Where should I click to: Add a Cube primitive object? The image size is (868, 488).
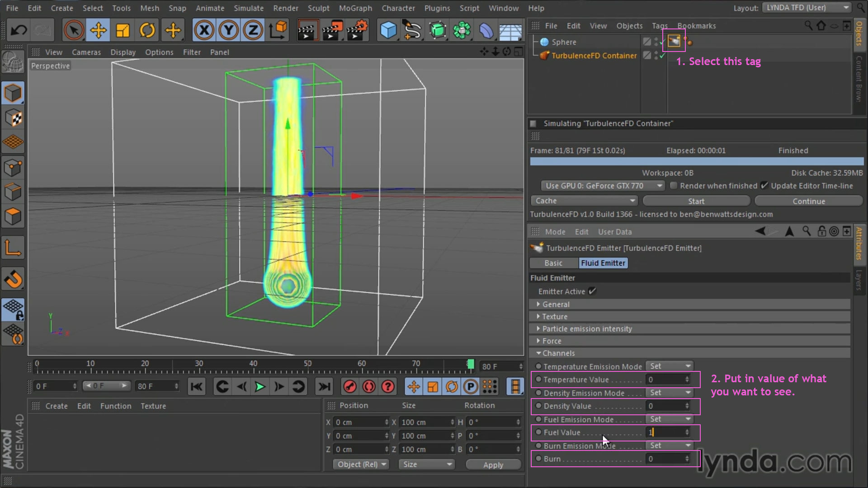388,30
